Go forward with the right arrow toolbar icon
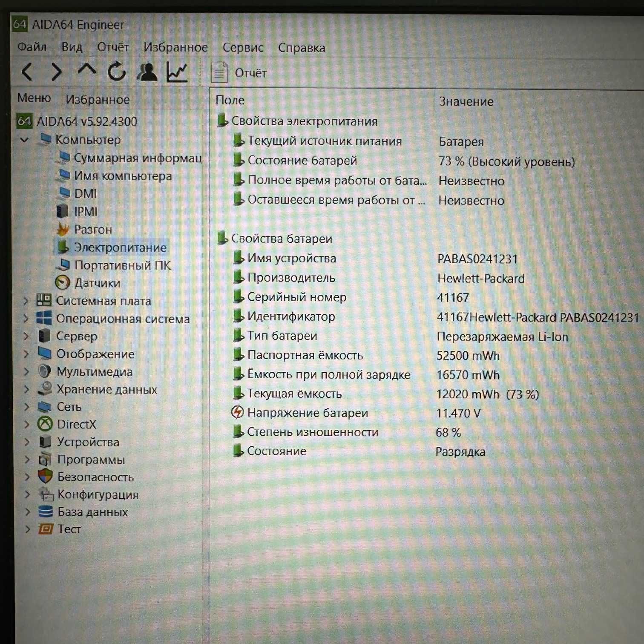Screen dimensions: 644x644 click(x=56, y=72)
